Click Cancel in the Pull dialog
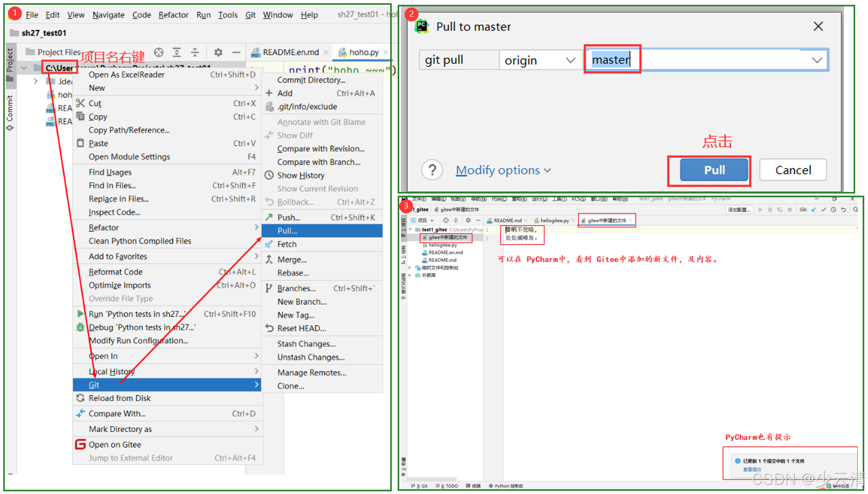The image size is (868, 494). (793, 170)
